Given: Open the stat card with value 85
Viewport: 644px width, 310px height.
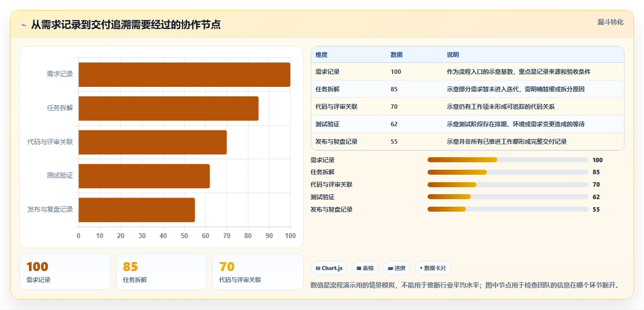Looking at the screenshot, I should (x=161, y=272).
